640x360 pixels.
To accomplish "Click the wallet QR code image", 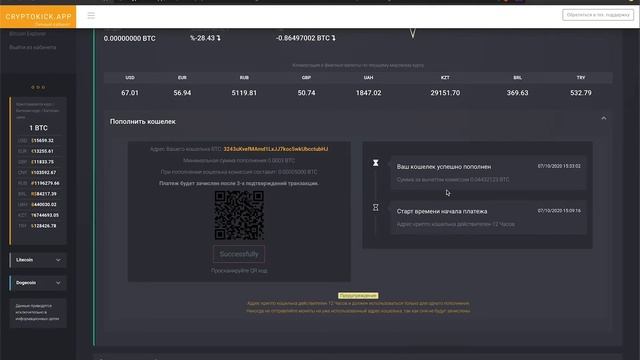I will click(x=239, y=216).
